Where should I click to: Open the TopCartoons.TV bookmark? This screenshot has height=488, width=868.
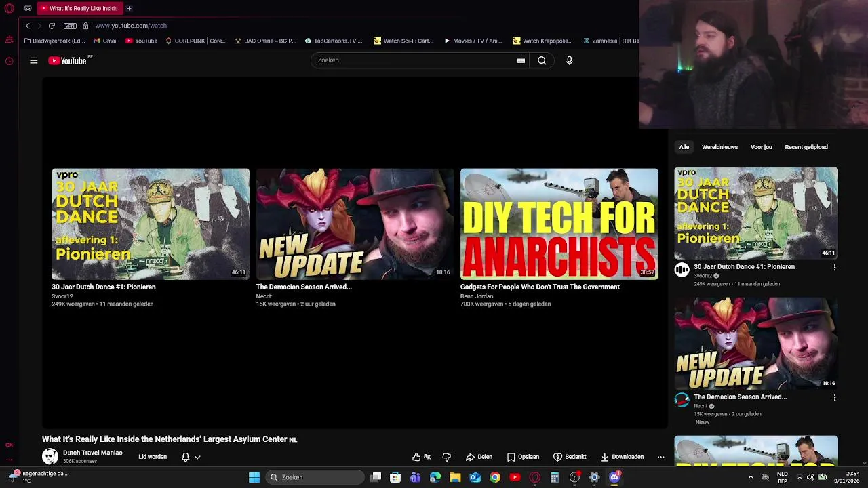(x=334, y=41)
